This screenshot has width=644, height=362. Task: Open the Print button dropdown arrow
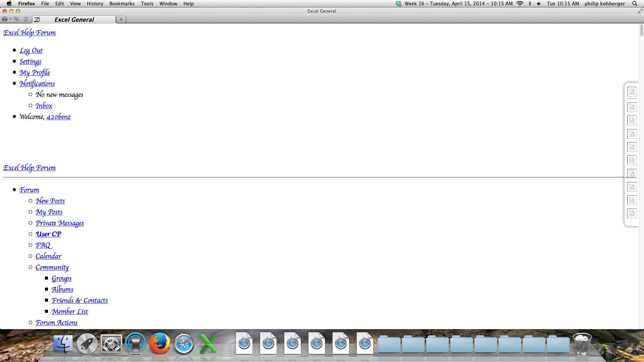10,19
